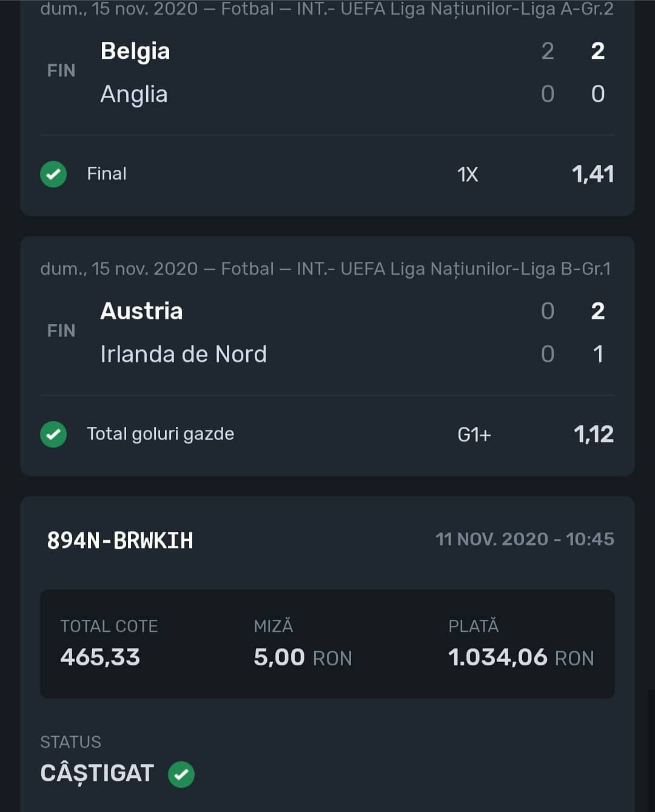
Task: Open the Irlanda de Nord team entry
Action: point(184,354)
